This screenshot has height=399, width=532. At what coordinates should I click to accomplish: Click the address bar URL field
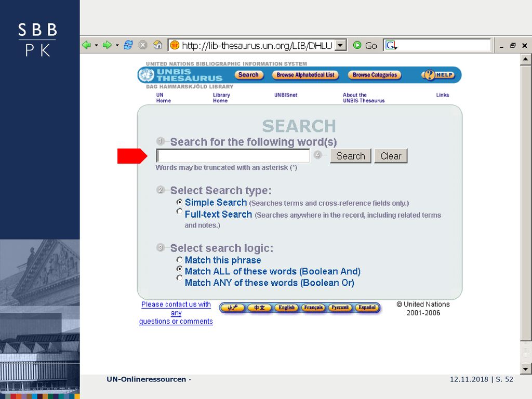[x=257, y=45]
